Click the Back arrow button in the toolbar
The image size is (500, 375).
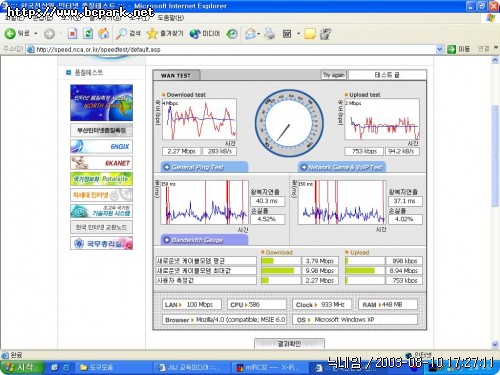[x=10, y=33]
